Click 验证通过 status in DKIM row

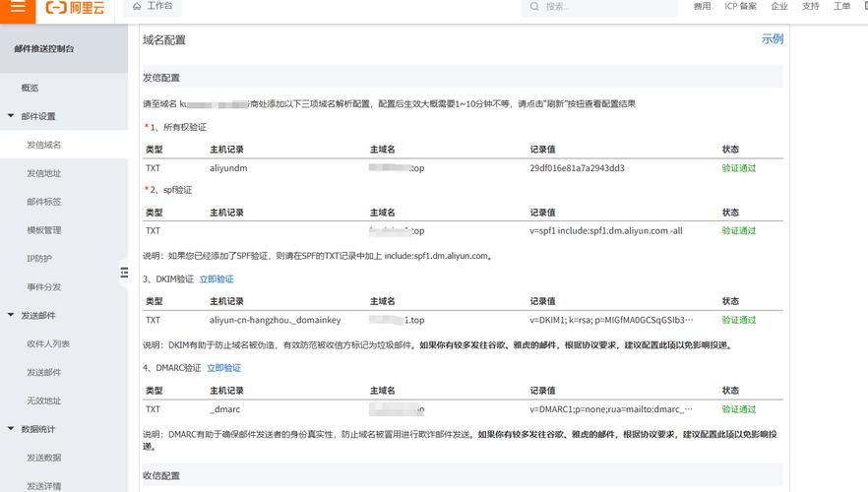click(x=738, y=320)
